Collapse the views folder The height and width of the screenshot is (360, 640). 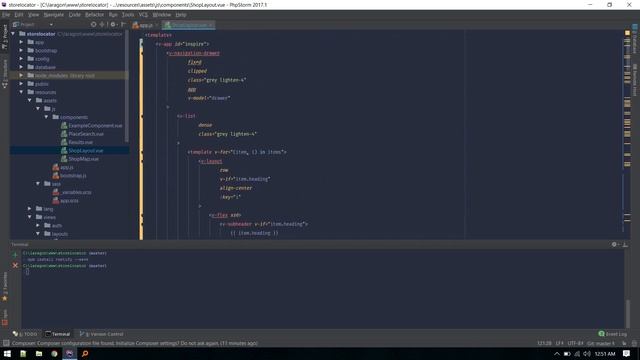29,217
